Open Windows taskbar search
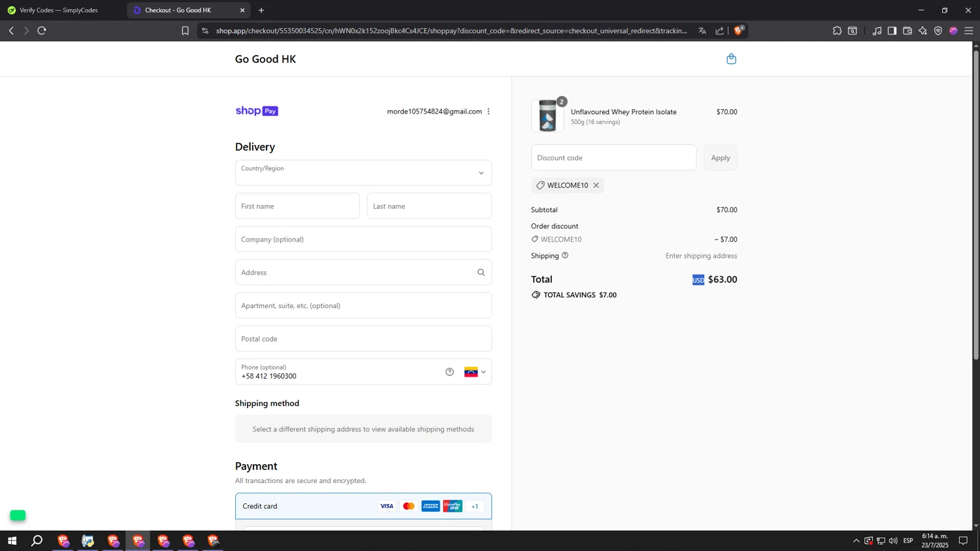Image resolution: width=980 pixels, height=551 pixels. point(37,541)
